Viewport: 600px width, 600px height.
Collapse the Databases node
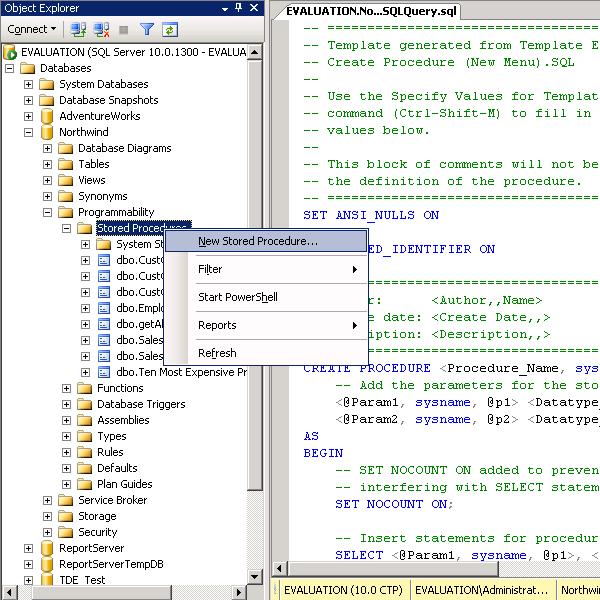10,68
